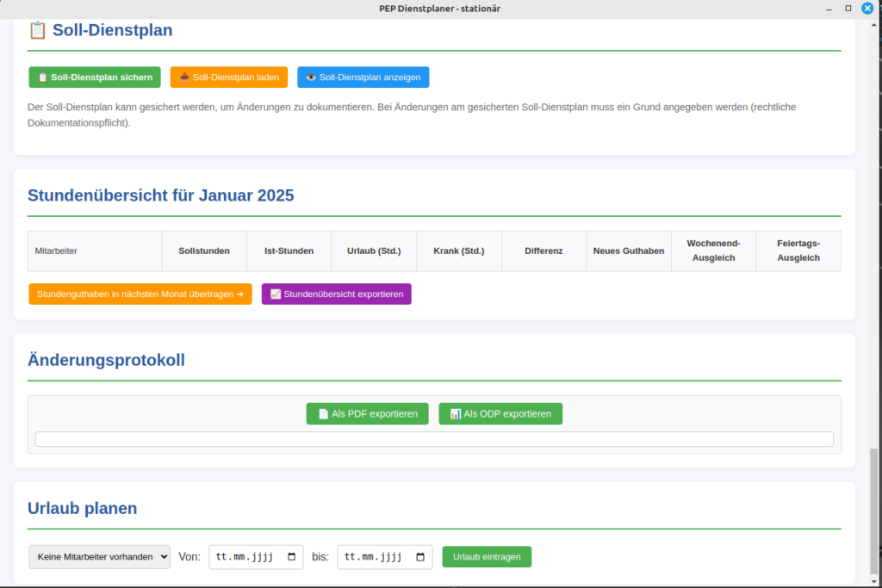The image size is (882, 588).
Task: Click the clipboard icon on Soll-Dienstplan sichern
Action: tap(42, 77)
